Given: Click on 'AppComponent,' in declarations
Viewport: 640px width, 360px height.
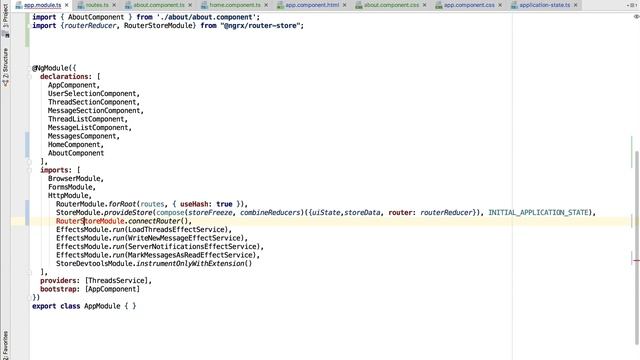Looking at the screenshot, I should click(x=74, y=85).
